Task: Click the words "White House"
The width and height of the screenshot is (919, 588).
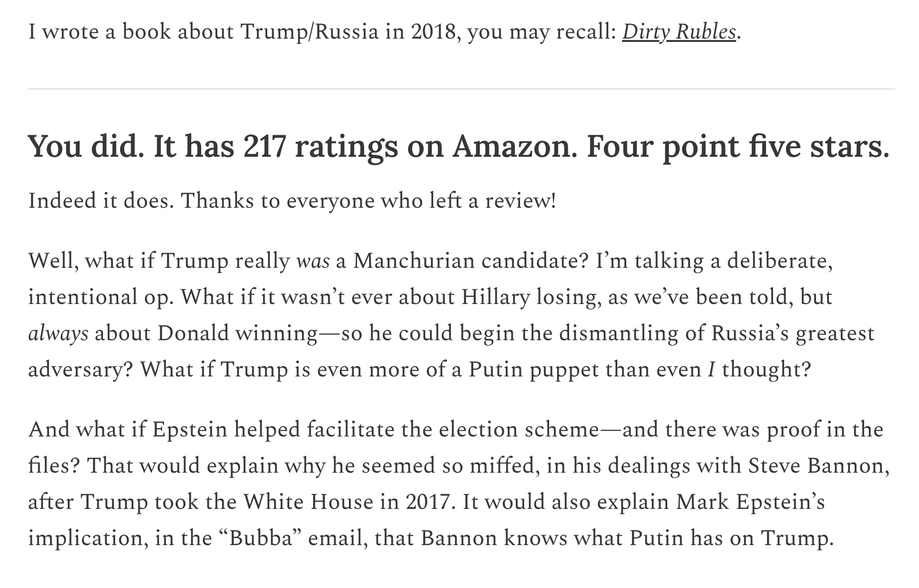Action: point(308,502)
